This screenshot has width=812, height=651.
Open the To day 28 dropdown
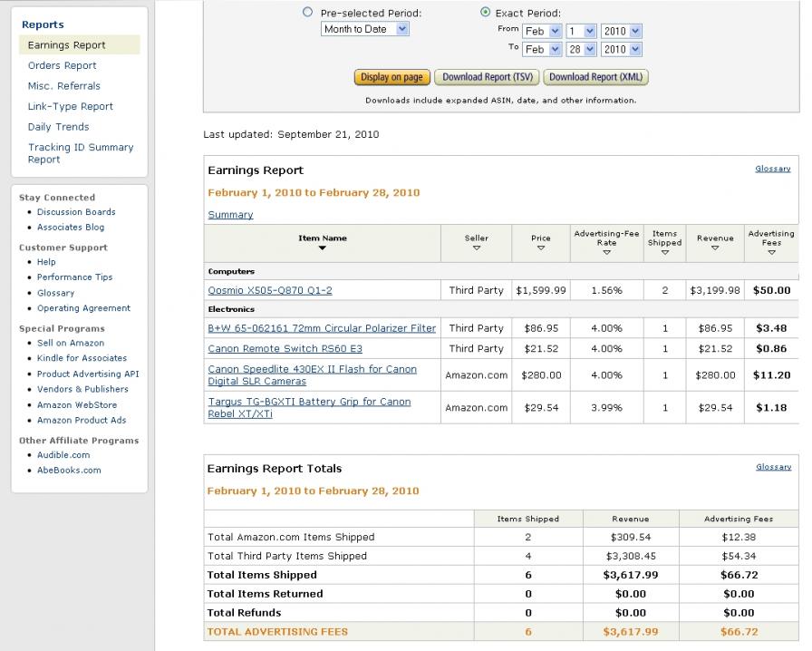tap(581, 49)
